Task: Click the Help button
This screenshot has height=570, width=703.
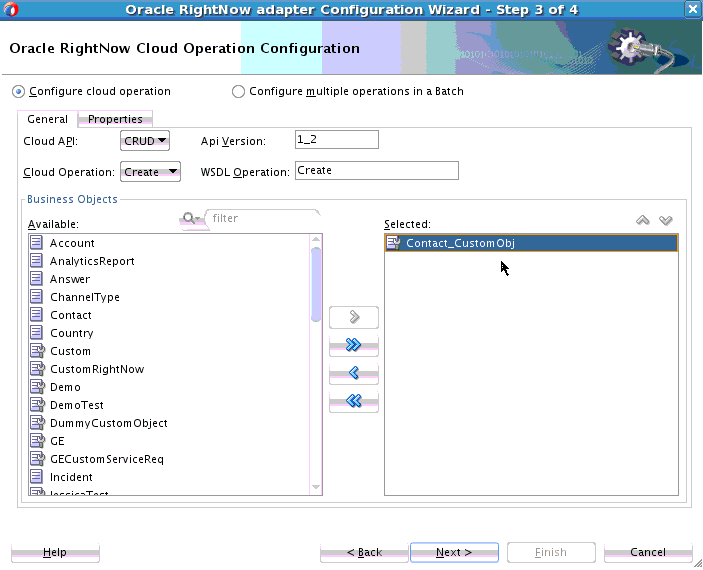Action: coord(55,552)
